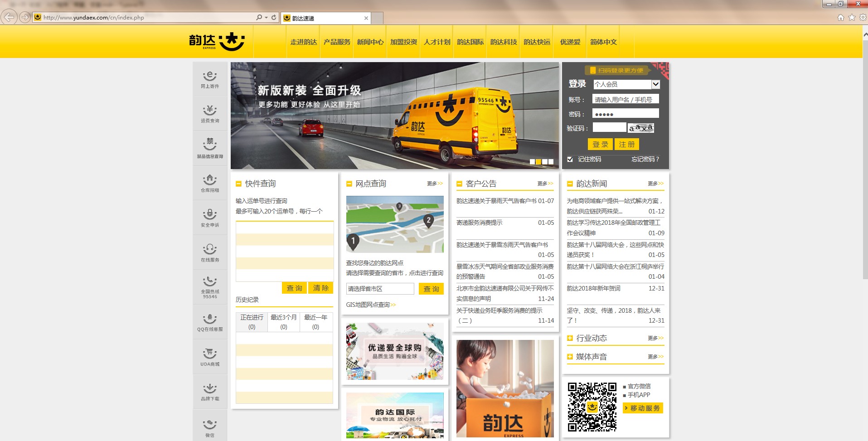Click 更多 link in 客户公告 panel
This screenshot has width=868, height=441.
pyautogui.click(x=545, y=184)
